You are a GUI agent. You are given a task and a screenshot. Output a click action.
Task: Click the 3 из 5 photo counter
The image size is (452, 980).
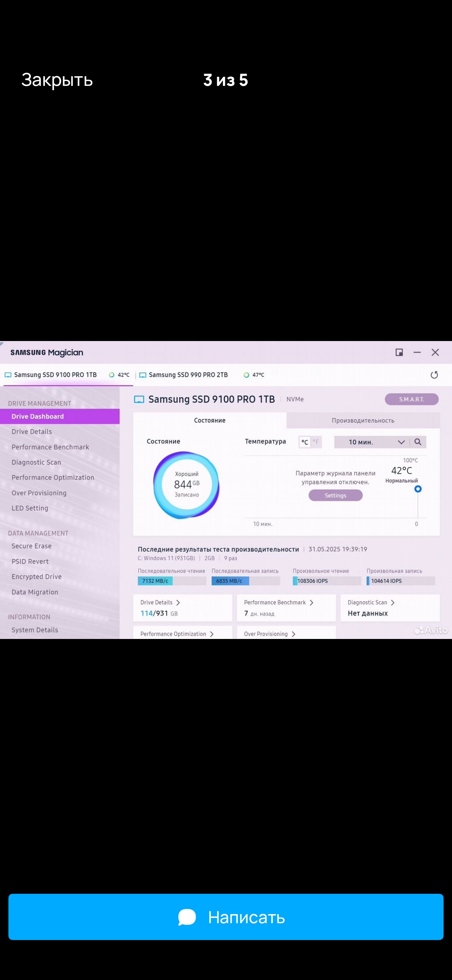point(226,80)
